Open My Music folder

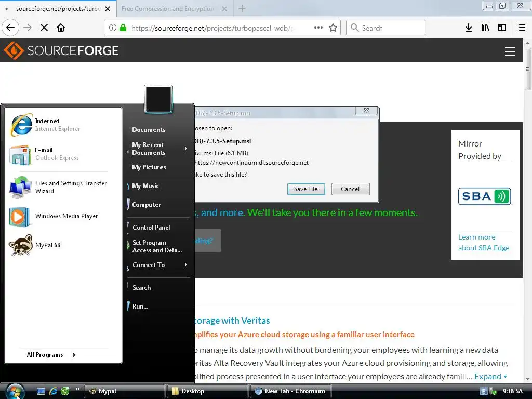[145, 186]
